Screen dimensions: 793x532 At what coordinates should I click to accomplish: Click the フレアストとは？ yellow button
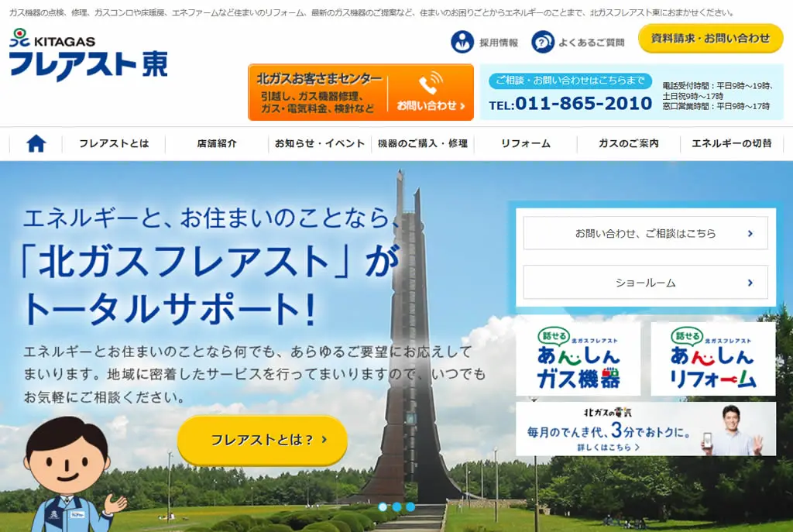(263, 440)
